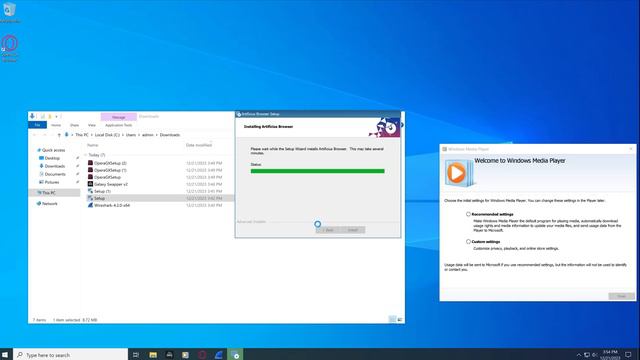The width and height of the screenshot is (640, 360).
Task: Open the clock and date flyout
Action: [x=610, y=355]
